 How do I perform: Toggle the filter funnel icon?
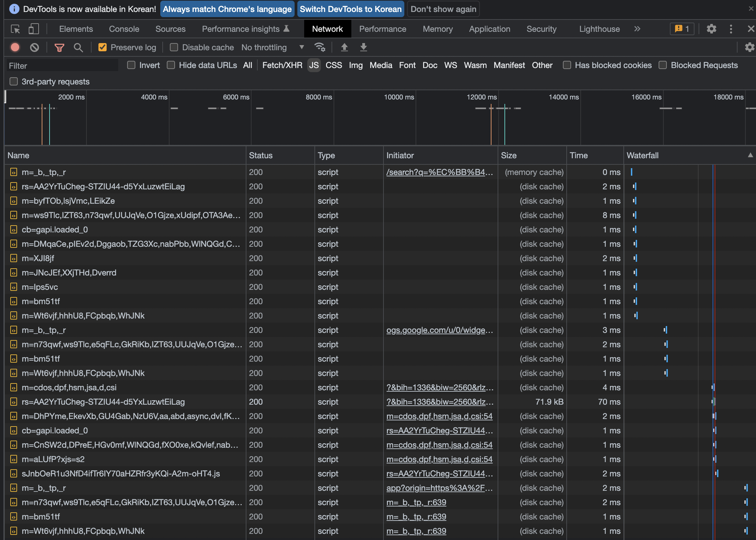point(59,47)
